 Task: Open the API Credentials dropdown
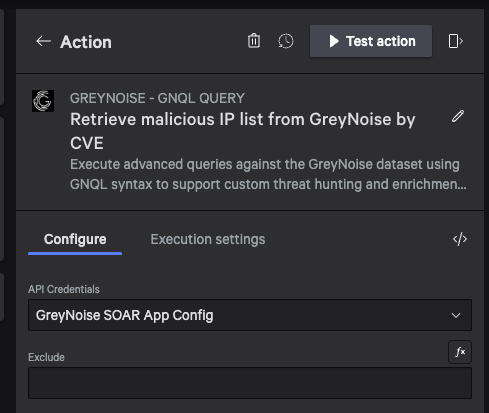[x=250, y=315]
